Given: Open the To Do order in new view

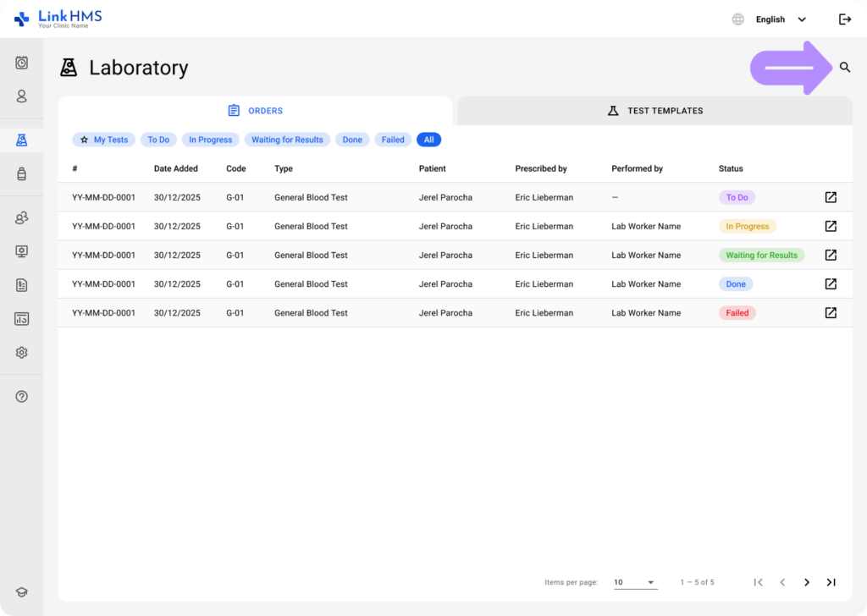Looking at the screenshot, I should point(831,197).
